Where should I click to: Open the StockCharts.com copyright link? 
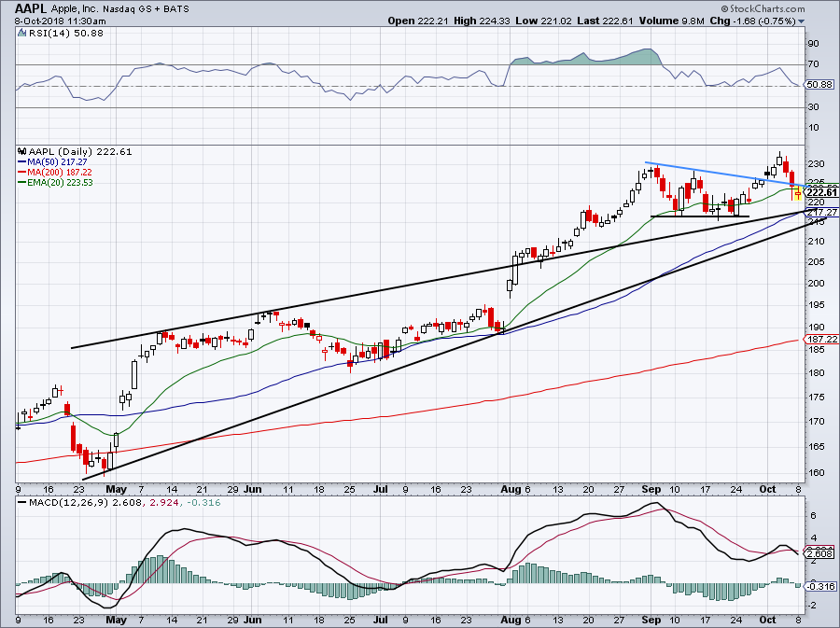(763, 8)
